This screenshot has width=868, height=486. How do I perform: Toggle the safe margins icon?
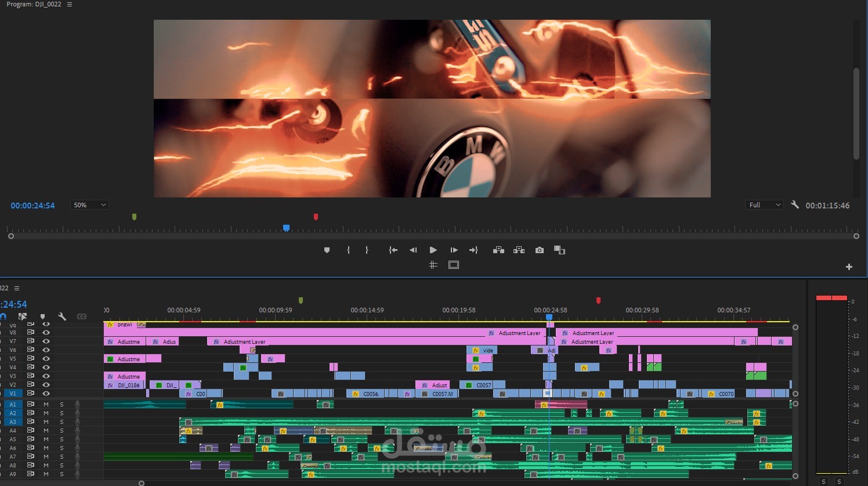454,265
